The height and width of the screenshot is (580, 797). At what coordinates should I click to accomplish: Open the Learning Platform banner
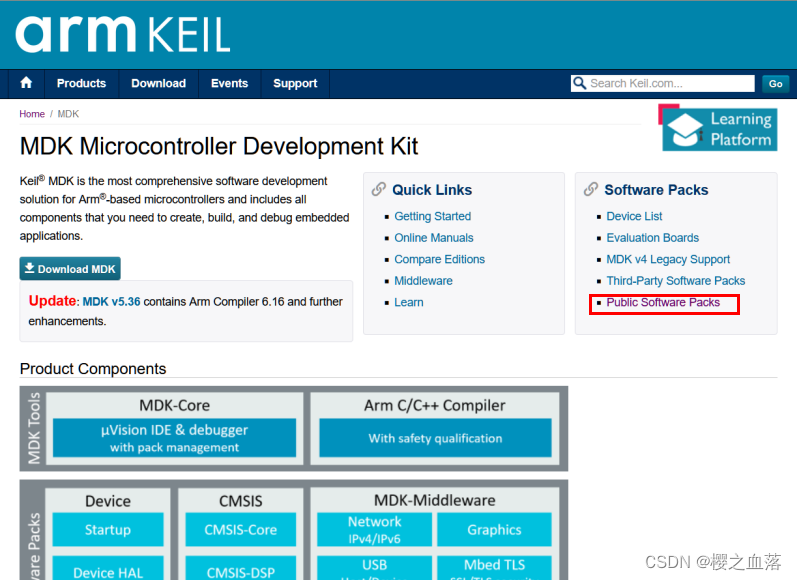718,129
